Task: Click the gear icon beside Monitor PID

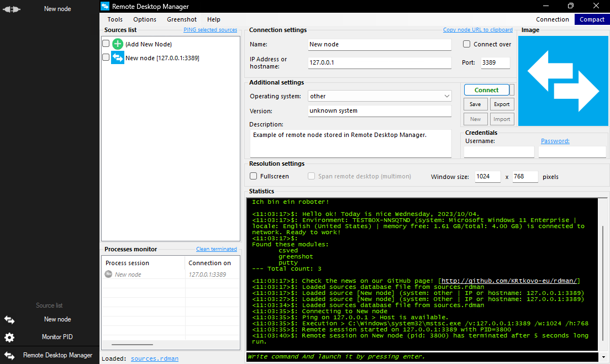Action: pyautogui.click(x=9, y=337)
